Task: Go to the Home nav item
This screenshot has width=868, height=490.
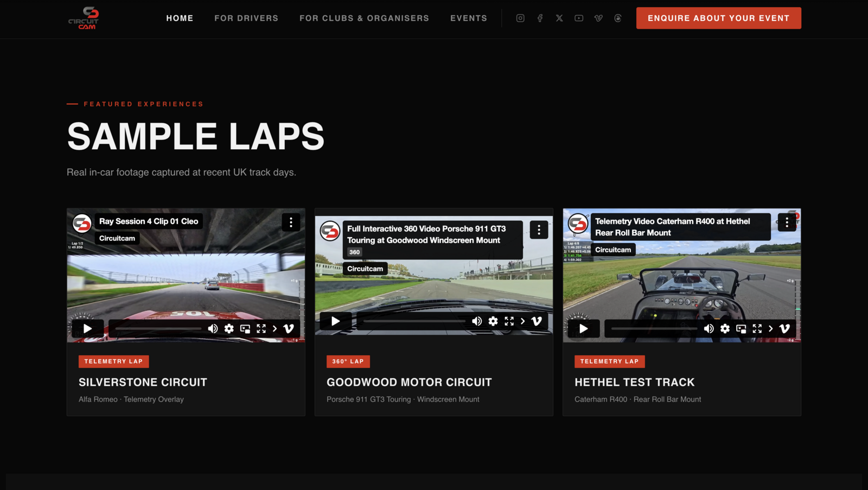Action: (180, 18)
